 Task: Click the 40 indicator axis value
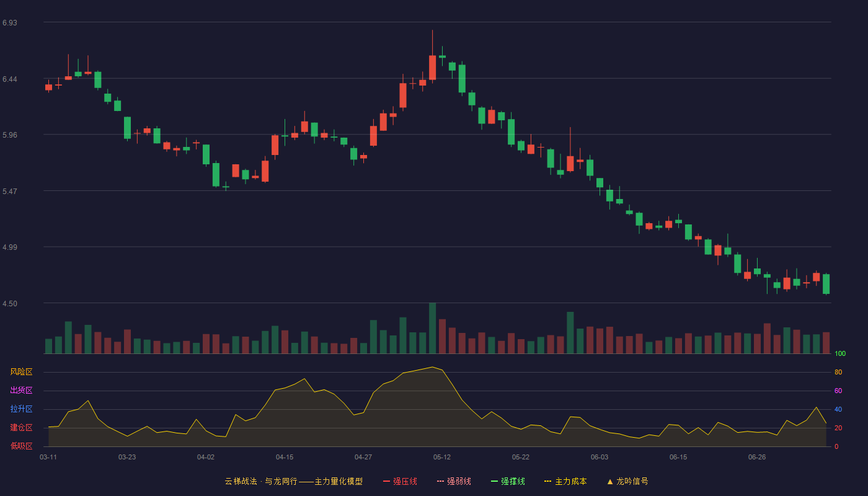pyautogui.click(x=838, y=410)
